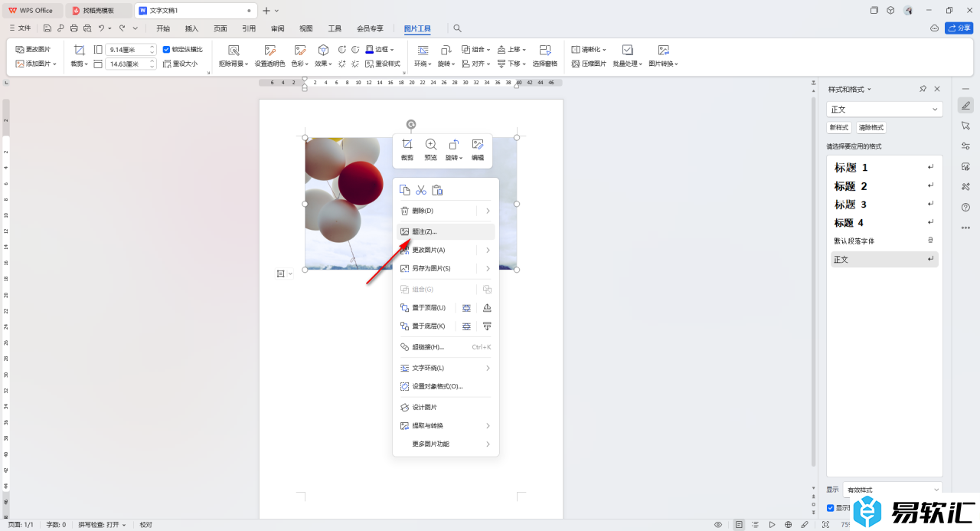Click the paste icon in the context menu

click(437, 190)
